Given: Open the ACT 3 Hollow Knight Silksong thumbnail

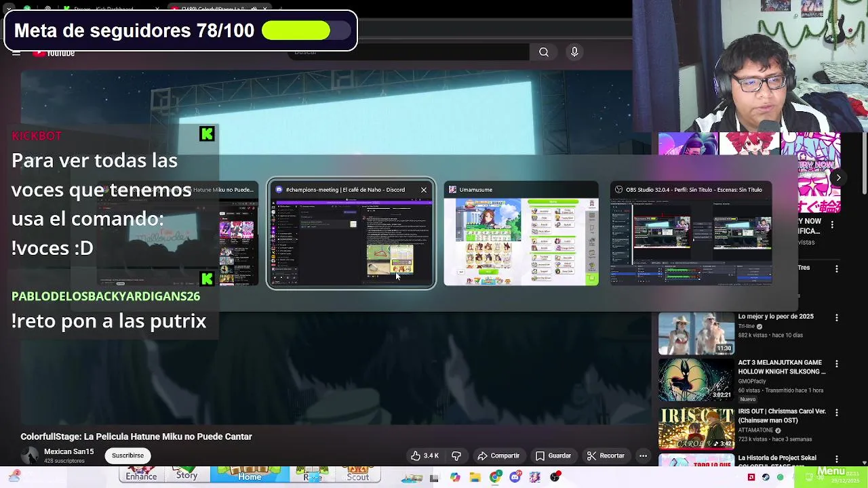Looking at the screenshot, I should point(696,380).
